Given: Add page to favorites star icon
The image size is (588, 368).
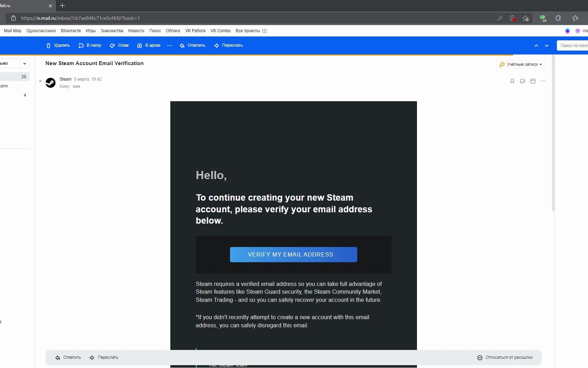Looking at the screenshot, I should 526,18.
